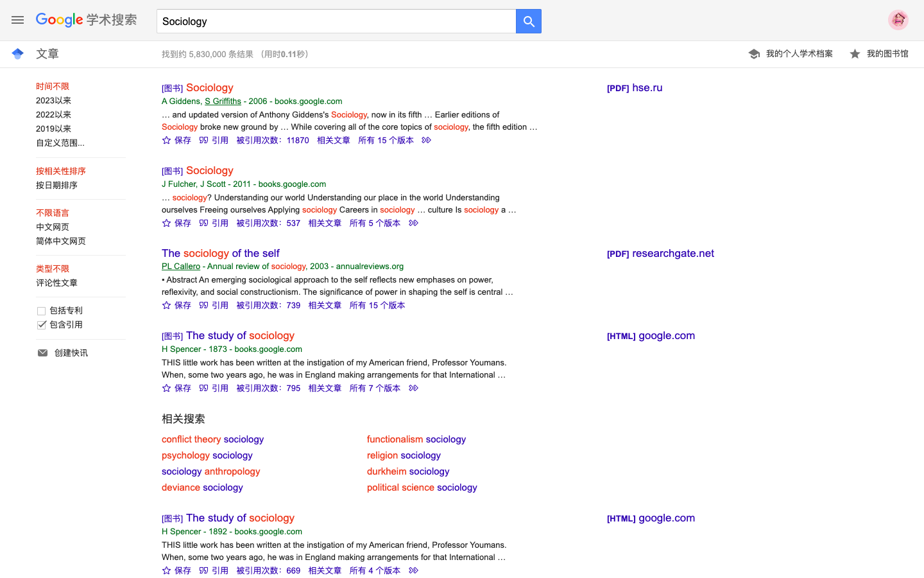This screenshot has width=924, height=578.
Task: Uncheck the 包含引用 checkbox
Action: (42, 325)
